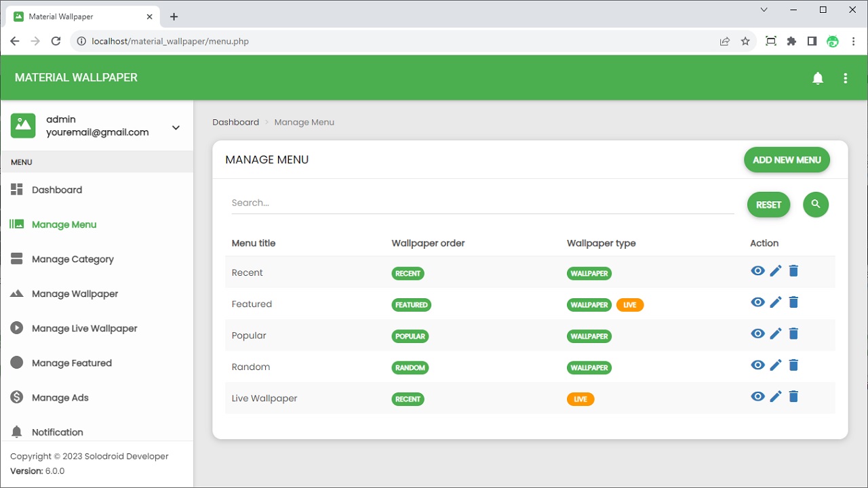Open a new browser tab
The image size is (868, 488).
[x=174, y=16]
